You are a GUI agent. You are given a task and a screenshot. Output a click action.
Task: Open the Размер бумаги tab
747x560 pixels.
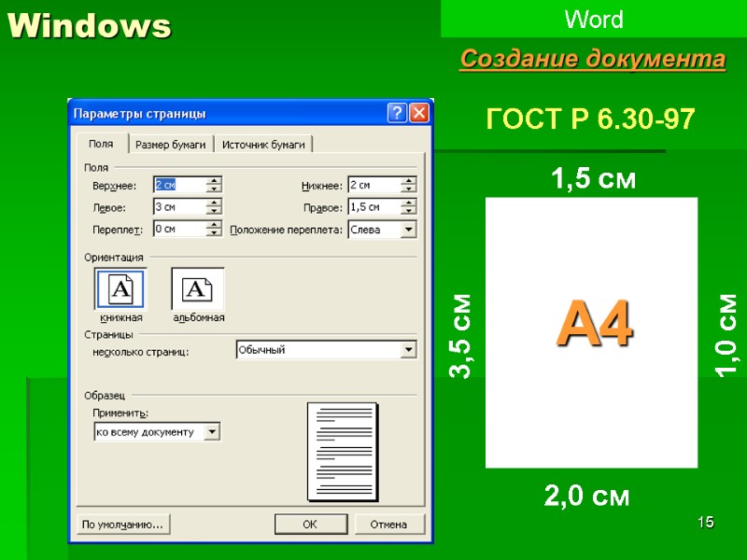(x=171, y=145)
